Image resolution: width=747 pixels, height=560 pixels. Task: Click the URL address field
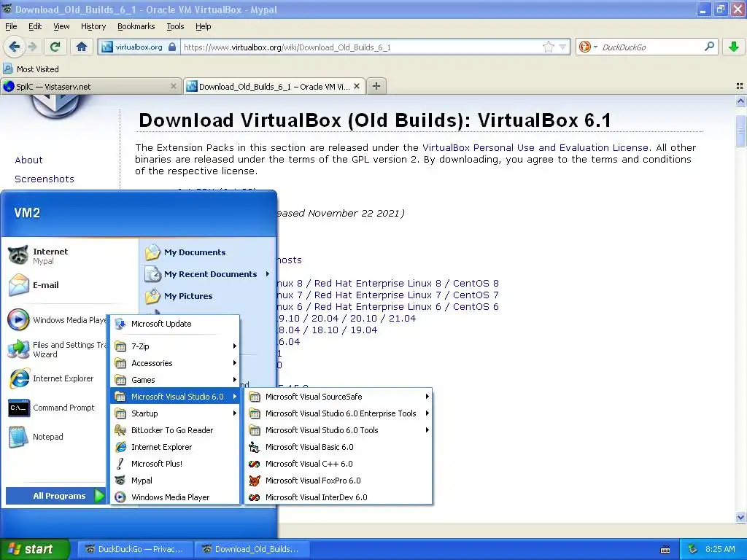(x=362, y=47)
